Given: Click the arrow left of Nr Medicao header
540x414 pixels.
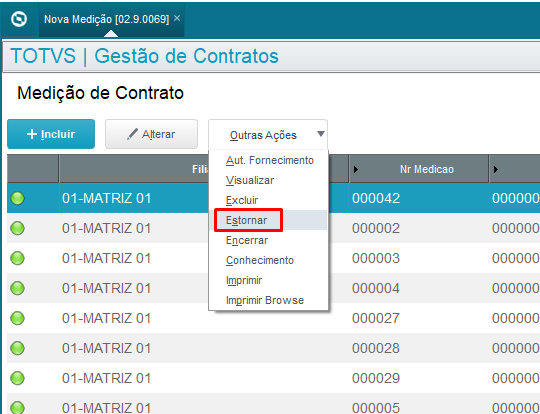Looking at the screenshot, I should coord(356,169).
